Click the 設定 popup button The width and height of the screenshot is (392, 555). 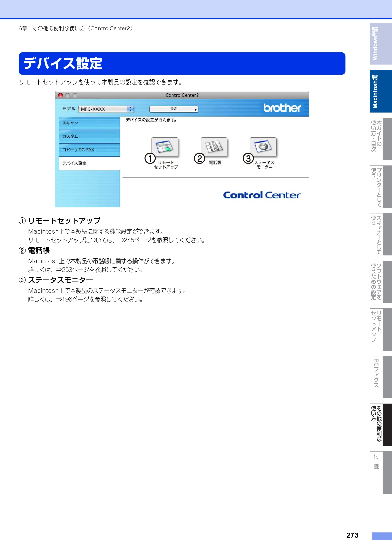coord(173,109)
